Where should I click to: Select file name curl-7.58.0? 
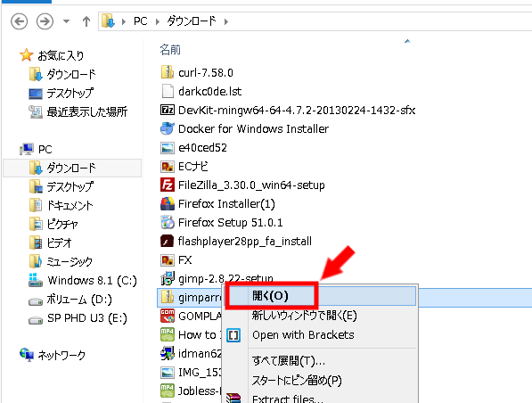[206, 72]
